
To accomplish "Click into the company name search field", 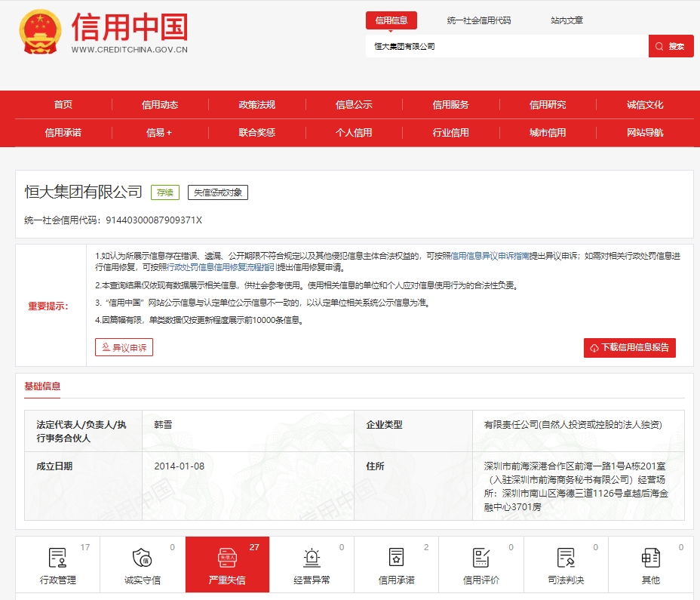I will coord(505,46).
